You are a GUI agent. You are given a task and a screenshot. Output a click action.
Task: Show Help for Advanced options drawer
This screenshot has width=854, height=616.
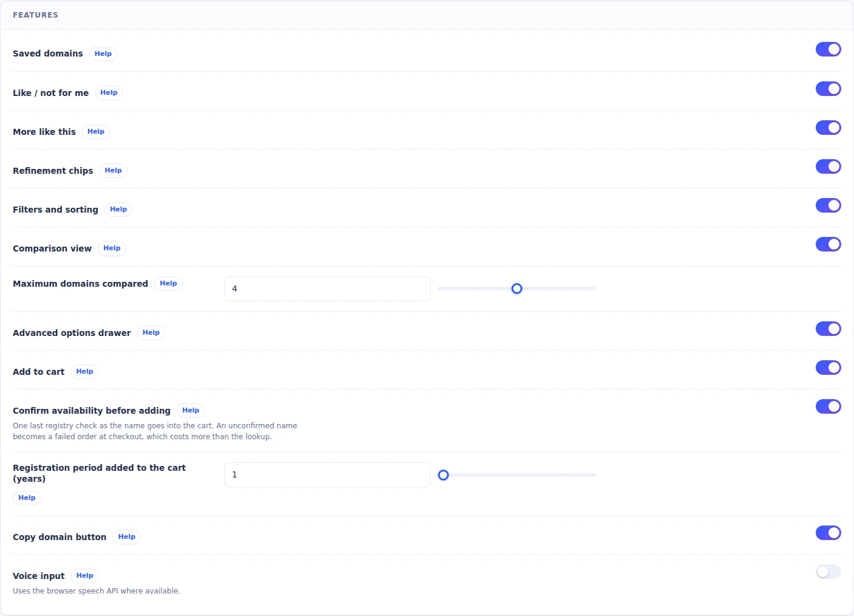(151, 332)
